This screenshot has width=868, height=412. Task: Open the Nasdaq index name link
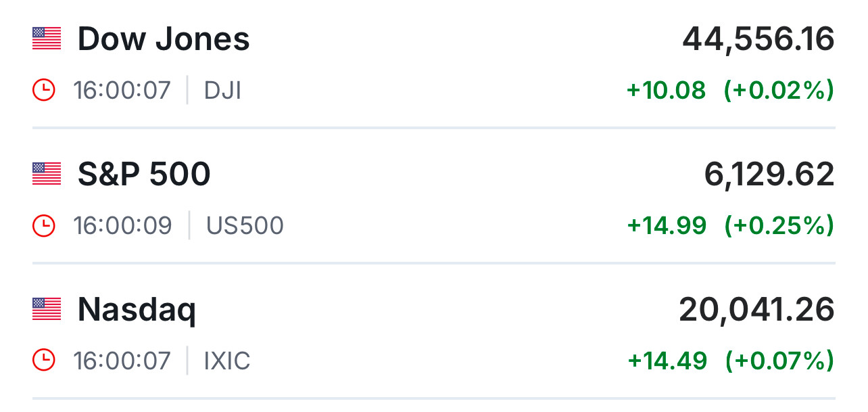click(137, 310)
